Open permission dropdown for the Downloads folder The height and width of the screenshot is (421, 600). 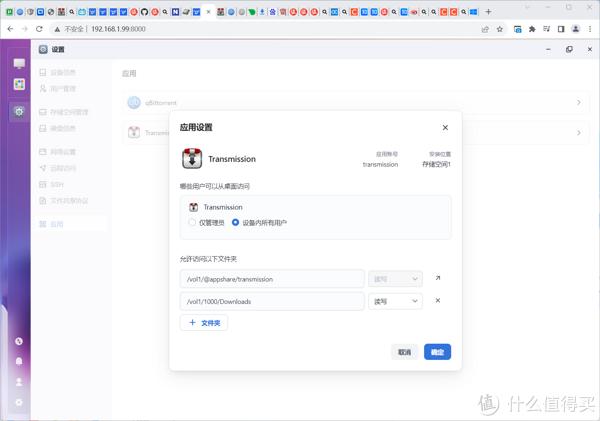(395, 301)
